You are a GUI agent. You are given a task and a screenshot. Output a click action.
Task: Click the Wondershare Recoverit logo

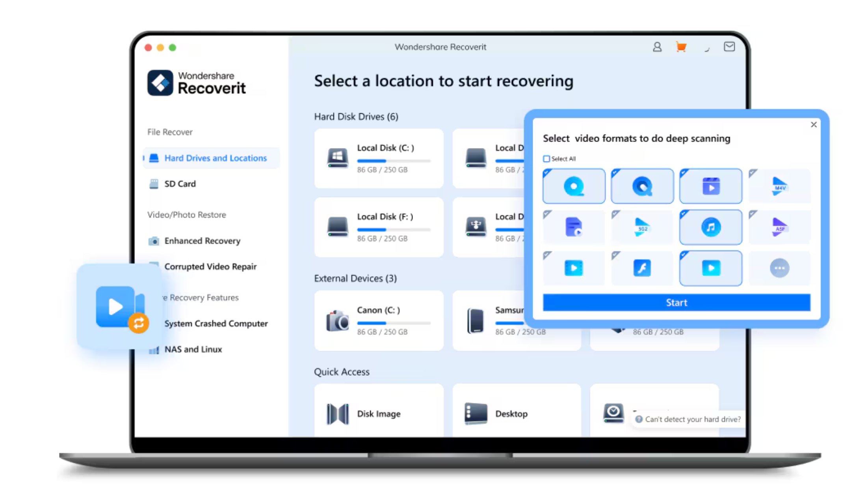196,83
